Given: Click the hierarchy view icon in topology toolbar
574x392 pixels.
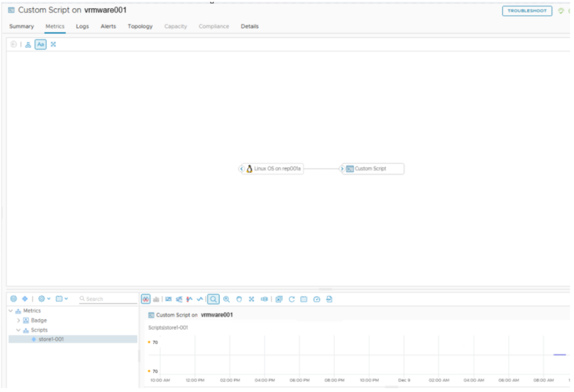Looking at the screenshot, I should pos(28,44).
